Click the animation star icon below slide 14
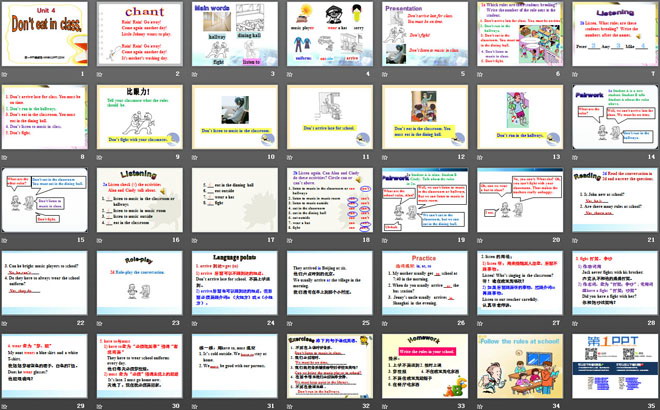Screen dimensions: 660x410 tap(575, 157)
